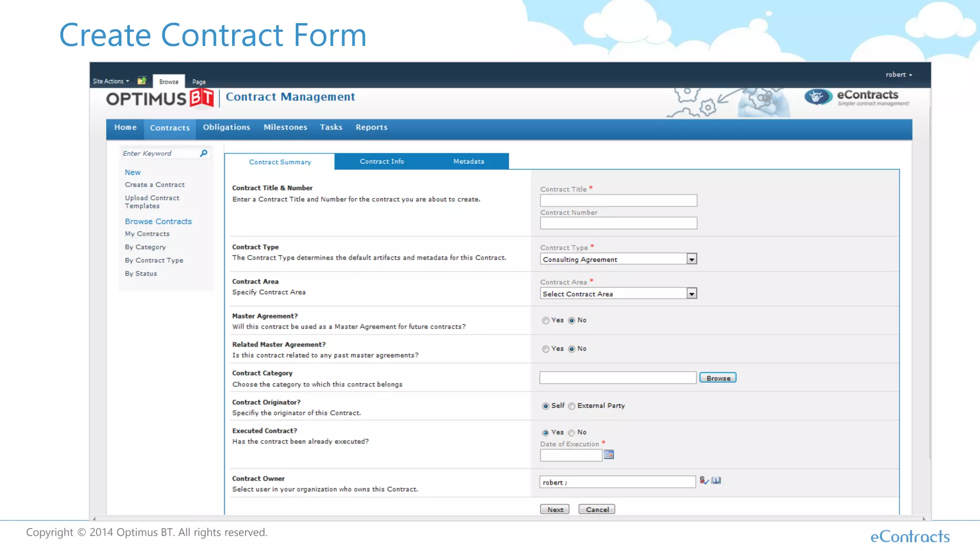Click the Browse button for Contract Category
Image resolution: width=980 pixels, height=551 pixels.
tap(718, 378)
